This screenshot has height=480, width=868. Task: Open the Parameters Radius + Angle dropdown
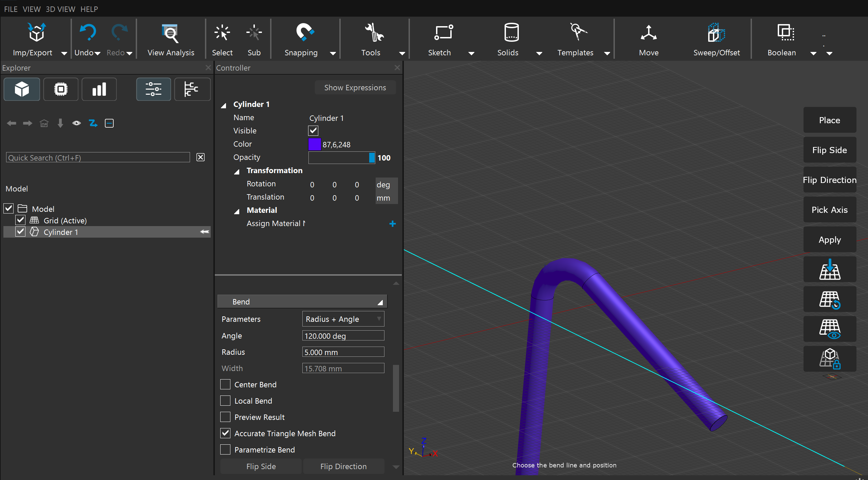click(343, 319)
